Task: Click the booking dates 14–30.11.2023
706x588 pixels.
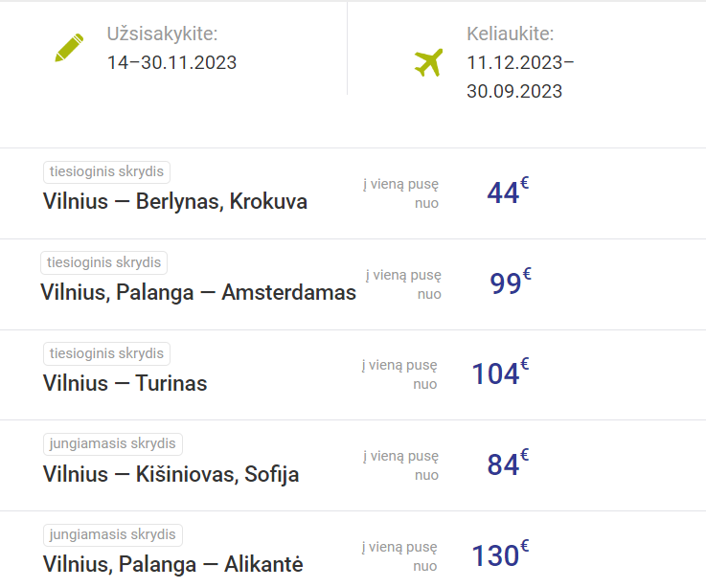Action: click(171, 63)
